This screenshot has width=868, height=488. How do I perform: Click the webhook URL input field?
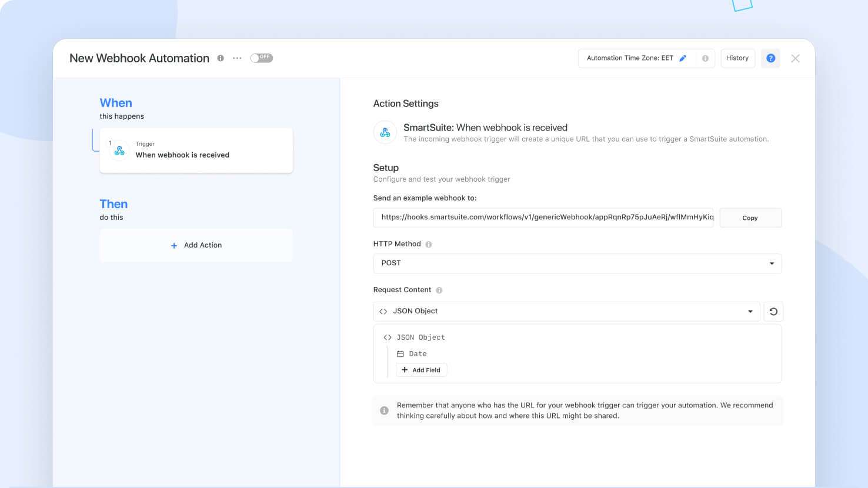pyautogui.click(x=543, y=218)
